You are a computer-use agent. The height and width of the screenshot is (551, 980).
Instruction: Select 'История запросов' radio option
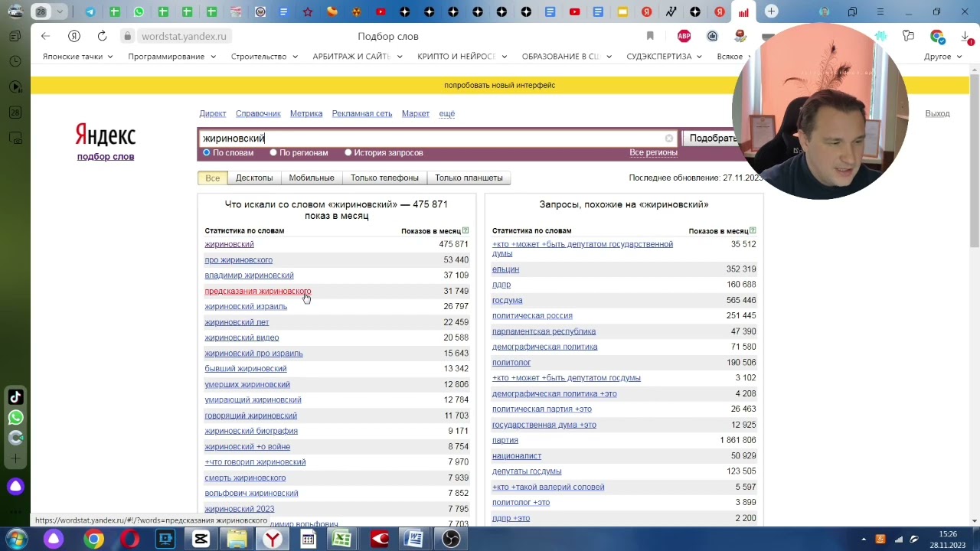point(348,152)
